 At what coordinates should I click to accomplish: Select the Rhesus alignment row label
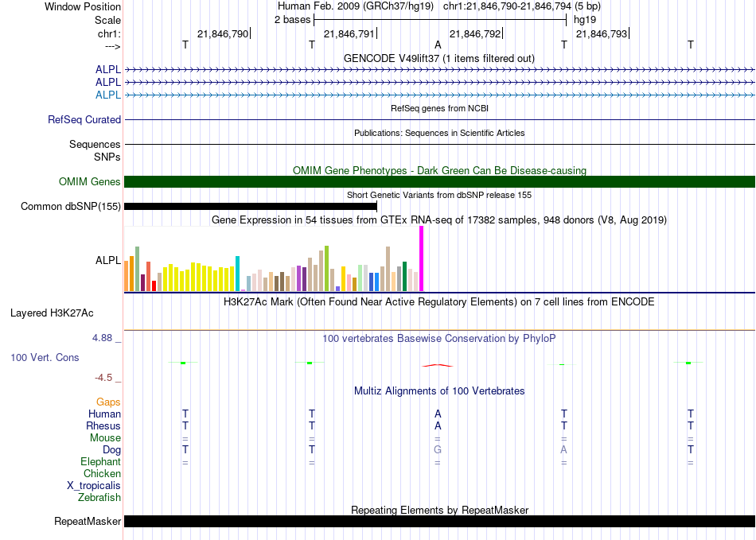coord(103,425)
